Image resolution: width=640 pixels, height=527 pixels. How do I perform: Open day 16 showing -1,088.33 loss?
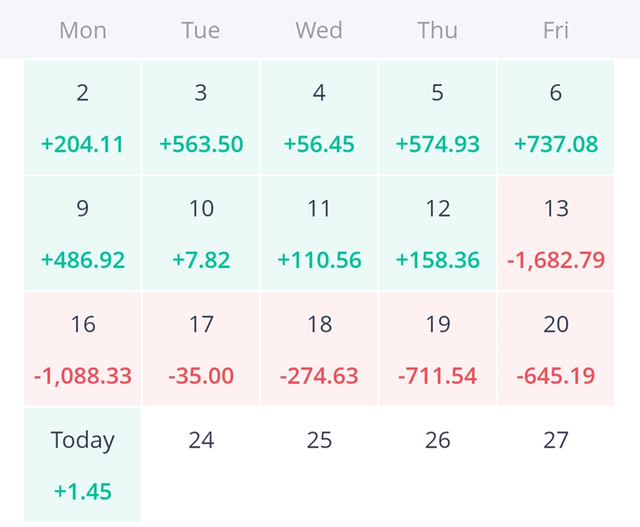pos(82,350)
